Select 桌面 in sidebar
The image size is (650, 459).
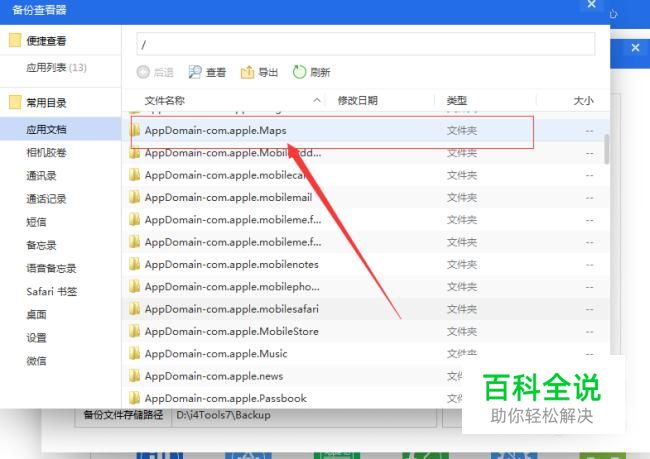[36, 315]
